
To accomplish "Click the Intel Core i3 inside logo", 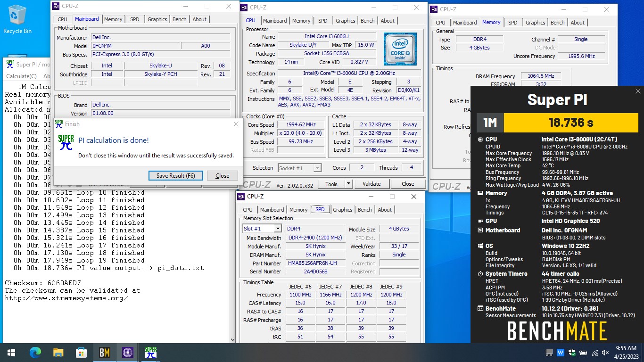I will (400, 49).
